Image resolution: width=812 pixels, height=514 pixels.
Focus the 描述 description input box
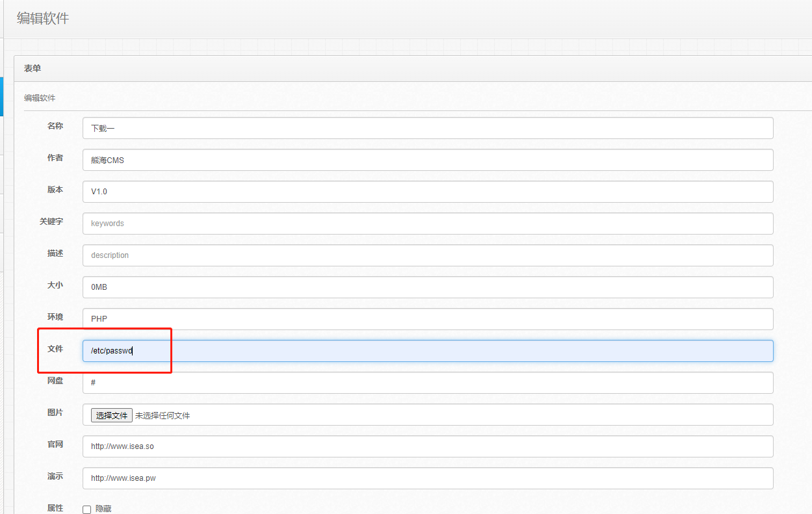pyautogui.click(x=428, y=255)
